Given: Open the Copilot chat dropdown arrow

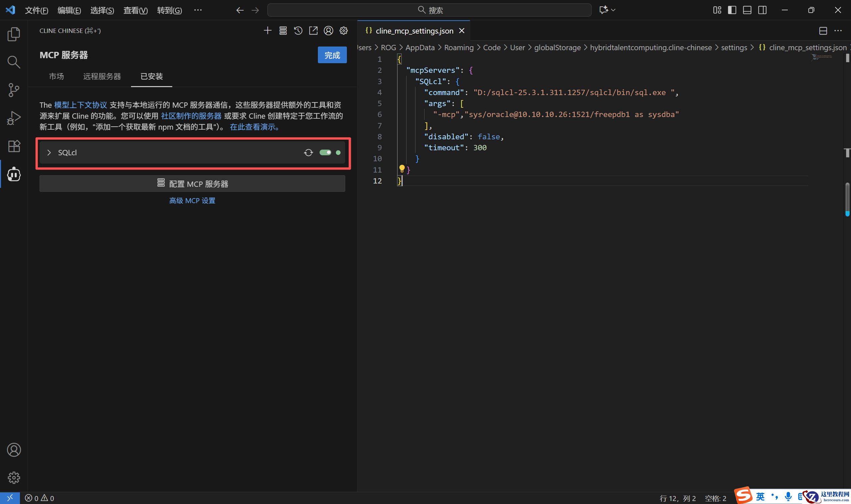Looking at the screenshot, I should click(613, 10).
